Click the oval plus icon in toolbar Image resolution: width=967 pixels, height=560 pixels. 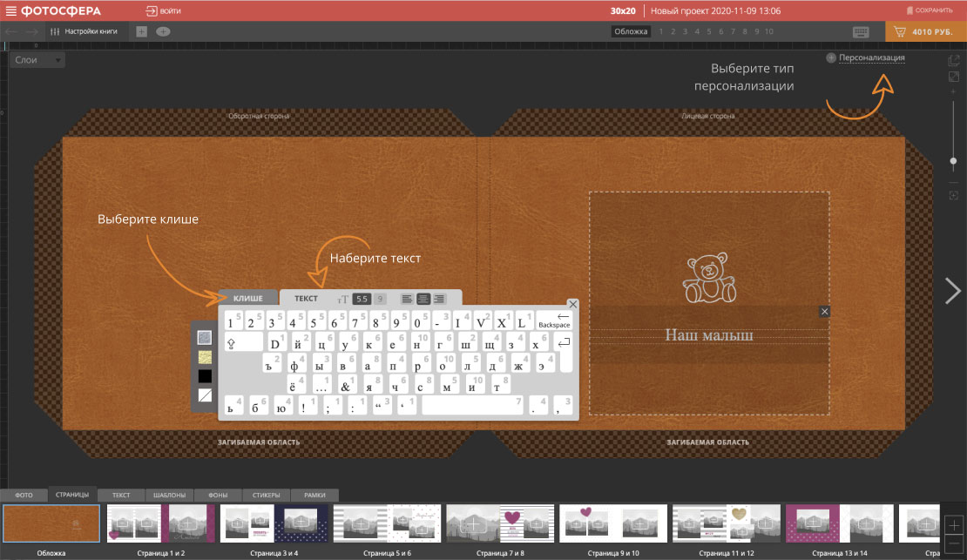coord(163,31)
